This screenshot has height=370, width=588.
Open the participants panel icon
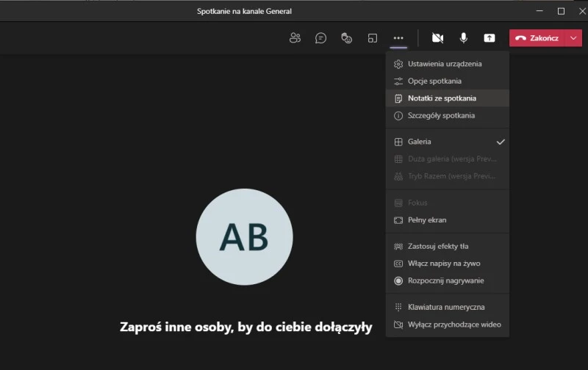pyautogui.click(x=295, y=38)
